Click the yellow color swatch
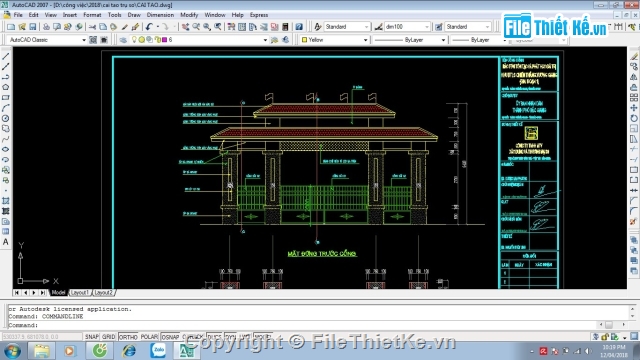This screenshot has height=360, width=640. click(x=304, y=40)
